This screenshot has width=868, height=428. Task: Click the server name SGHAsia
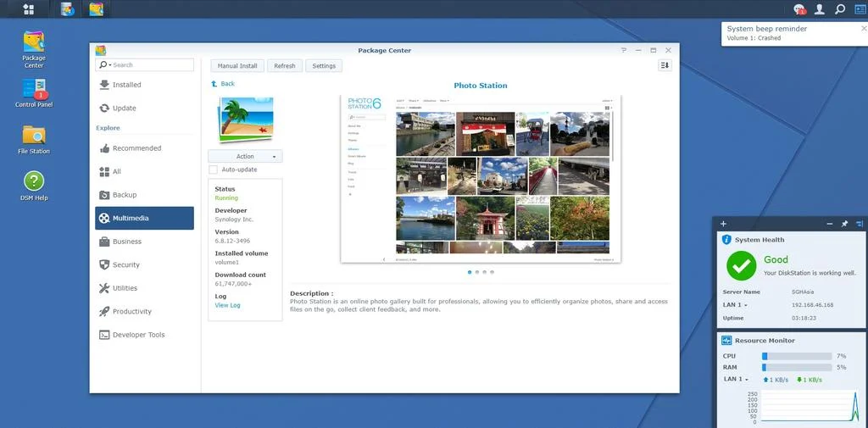click(x=803, y=292)
